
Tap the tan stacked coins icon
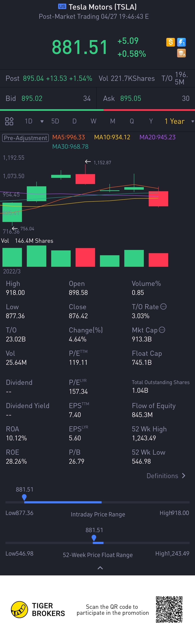pyautogui.click(x=181, y=53)
